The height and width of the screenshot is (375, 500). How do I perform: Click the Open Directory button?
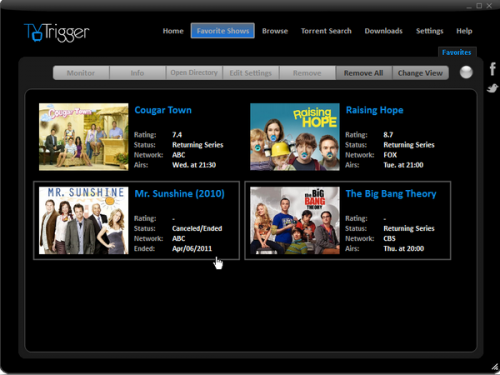click(194, 73)
